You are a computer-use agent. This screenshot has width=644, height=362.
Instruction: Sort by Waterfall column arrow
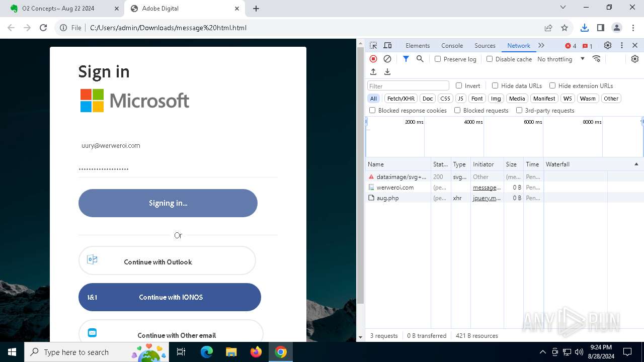[636, 164]
